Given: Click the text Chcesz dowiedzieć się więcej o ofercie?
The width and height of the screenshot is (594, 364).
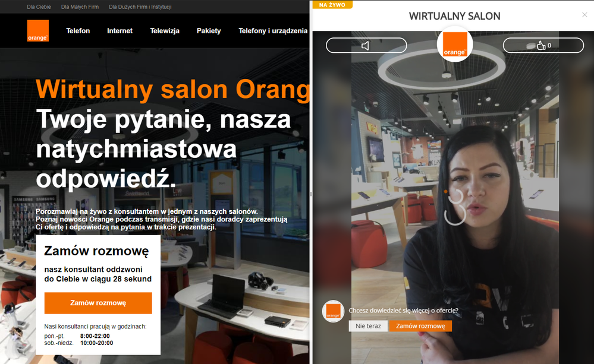Looking at the screenshot, I should 404,311.
